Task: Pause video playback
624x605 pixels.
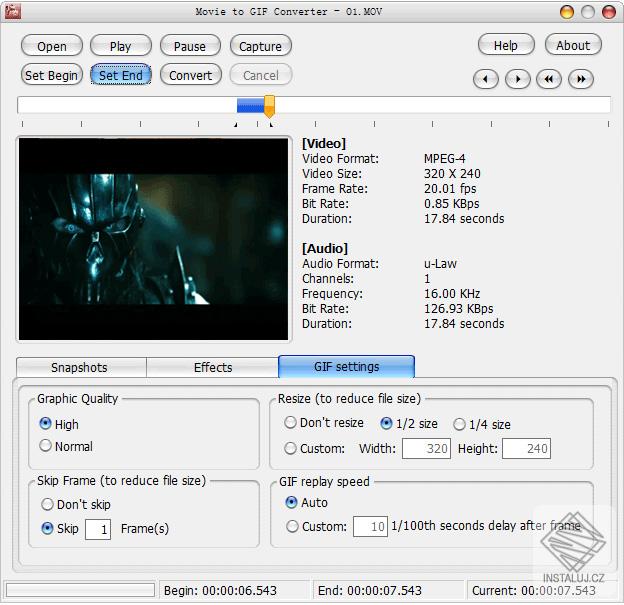Action: tap(190, 46)
